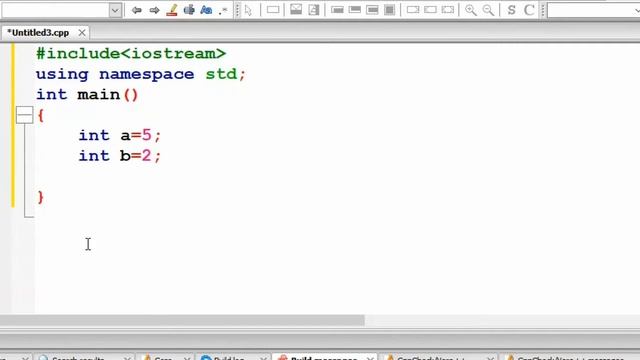This screenshot has height=360, width=640.
Task: Click the first outlined box icon before zoom
Action: [413, 10]
